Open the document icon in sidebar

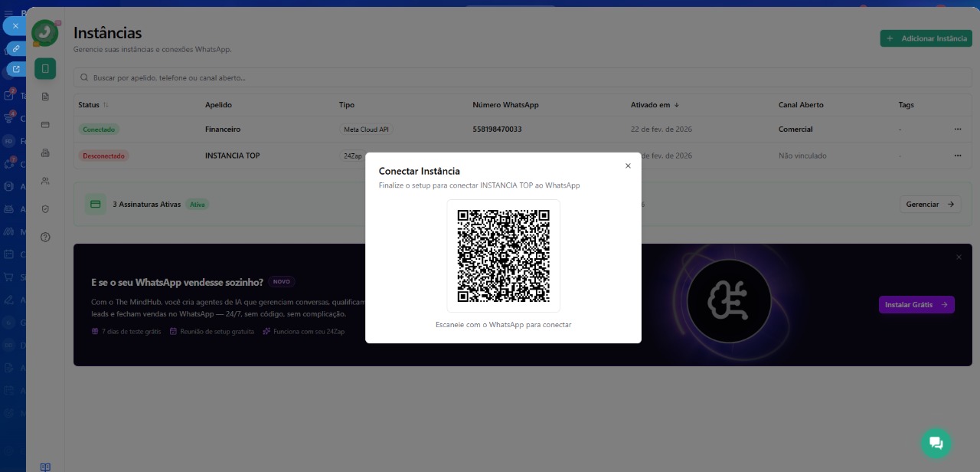(45, 97)
